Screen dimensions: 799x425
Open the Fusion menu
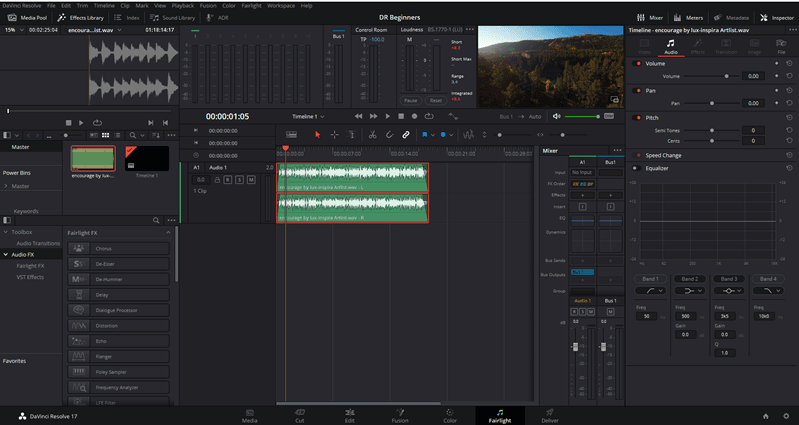click(x=208, y=6)
